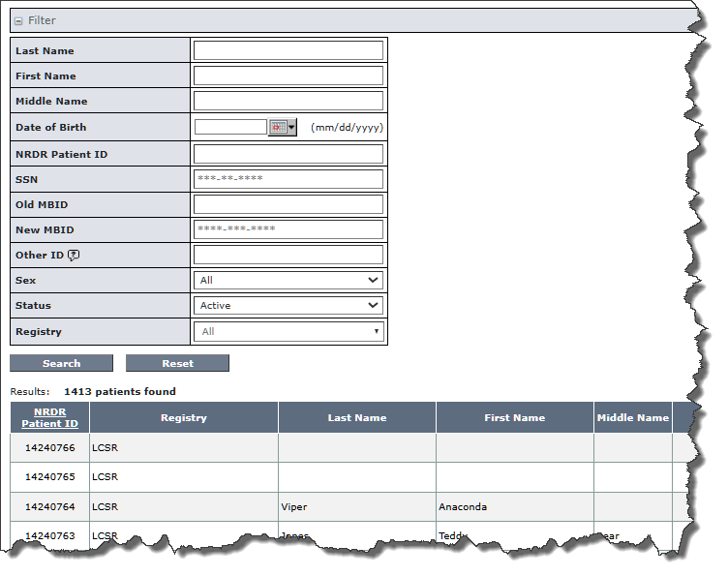
Task: Sort by NRDR Patient ID column header
Action: coord(49,418)
